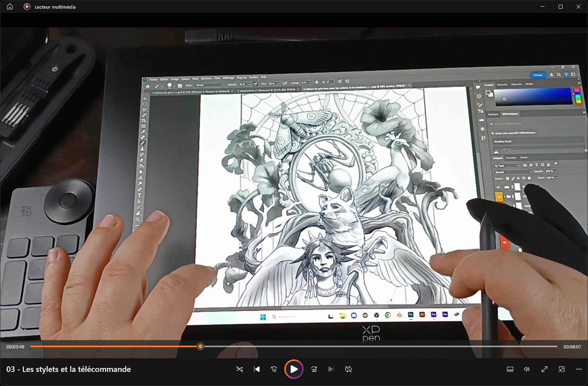Image resolution: width=588 pixels, height=386 pixels.
Task: Click the orange seek bar handle
Action: click(200, 346)
